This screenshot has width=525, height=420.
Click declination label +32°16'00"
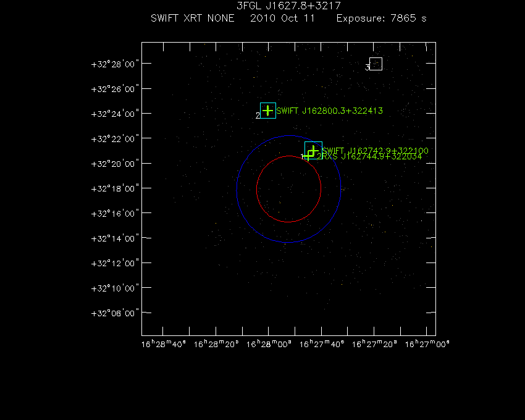[x=115, y=214]
